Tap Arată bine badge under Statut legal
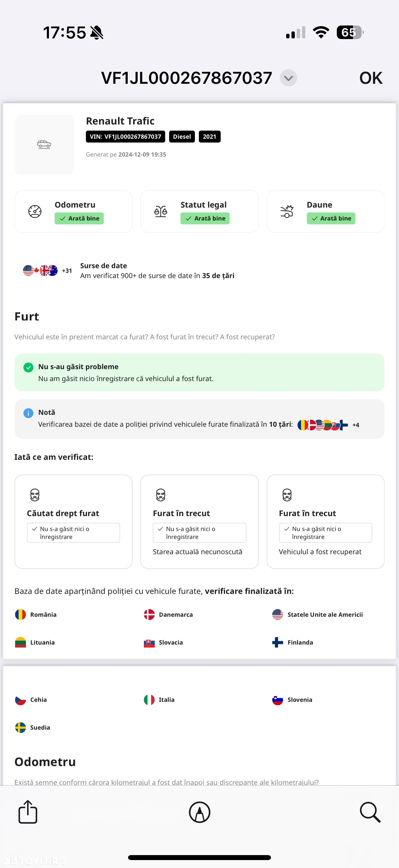399x868 pixels. pyautogui.click(x=205, y=218)
